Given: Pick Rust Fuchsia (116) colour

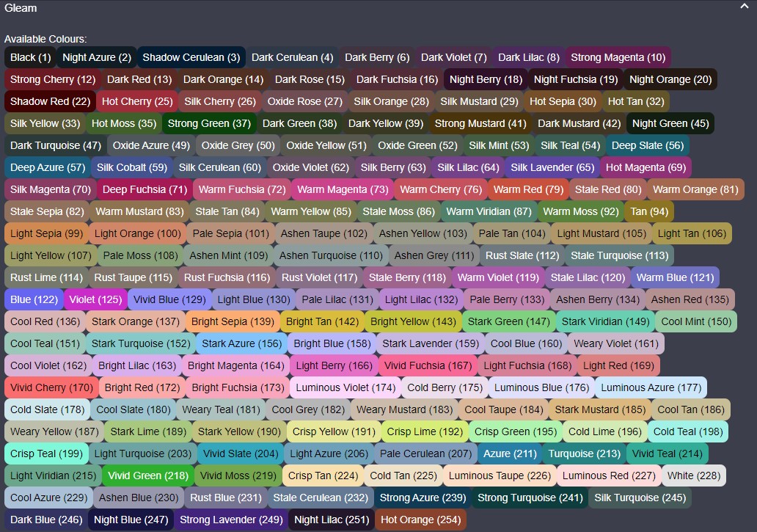Looking at the screenshot, I should click(x=227, y=277).
